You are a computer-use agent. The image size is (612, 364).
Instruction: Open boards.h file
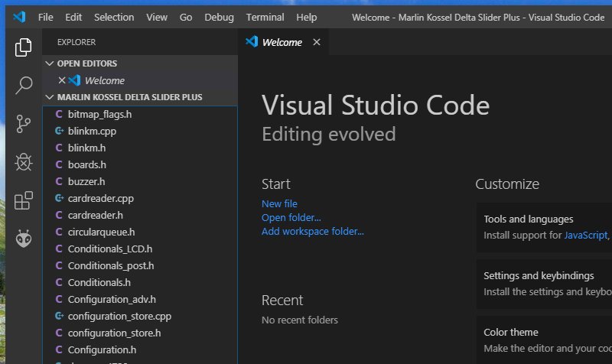pyautogui.click(x=140, y=164)
